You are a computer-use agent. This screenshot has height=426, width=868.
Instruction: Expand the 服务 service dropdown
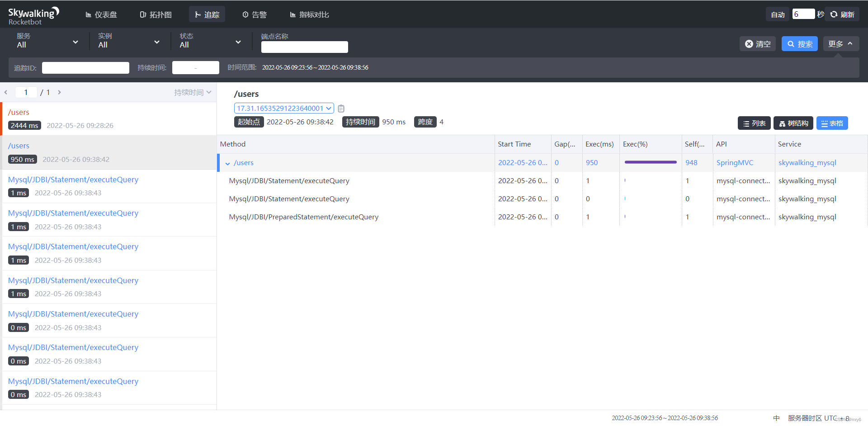[47, 41]
